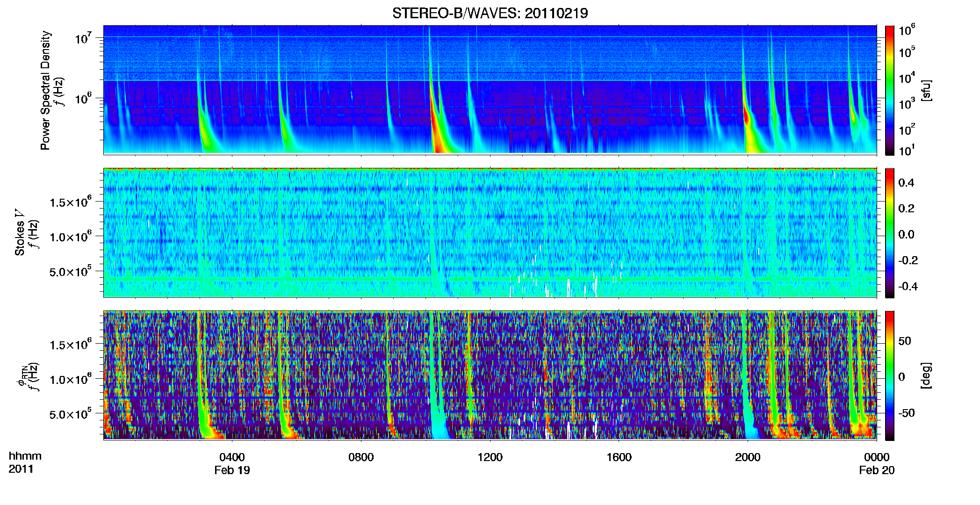Select the 2000 time tick label
This screenshot has width=980, height=505.
[x=748, y=457]
